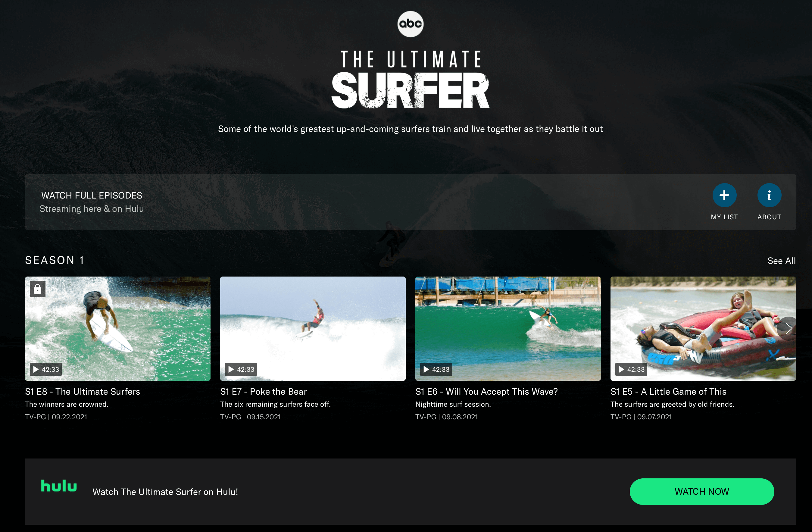
Task: Open S1 E6 - Will You Accept This Wave? title
Action: [x=486, y=391]
